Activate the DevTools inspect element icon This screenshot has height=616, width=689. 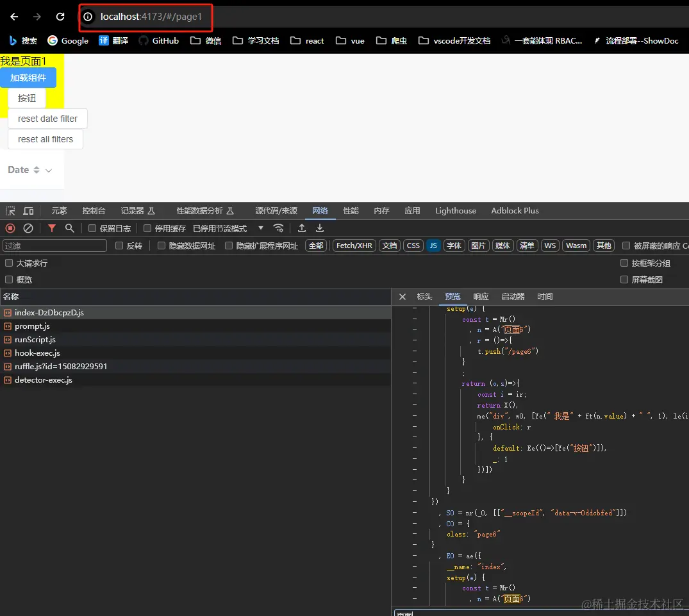click(x=10, y=211)
